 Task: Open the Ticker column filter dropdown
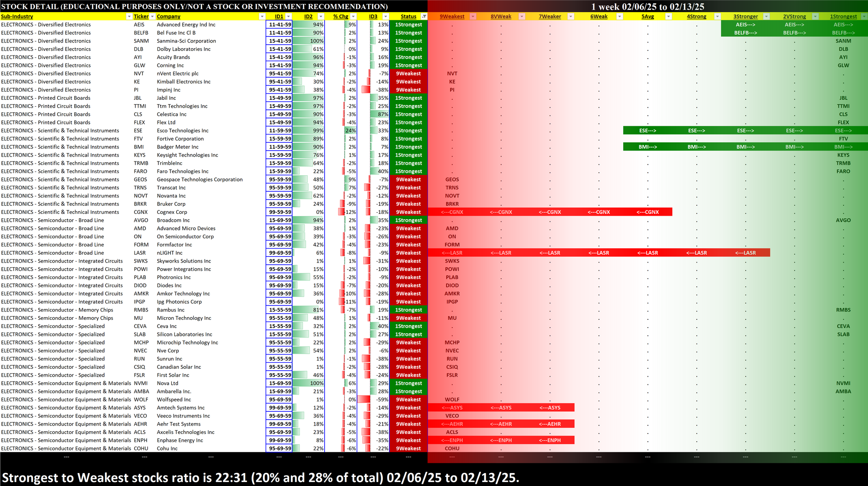point(152,16)
